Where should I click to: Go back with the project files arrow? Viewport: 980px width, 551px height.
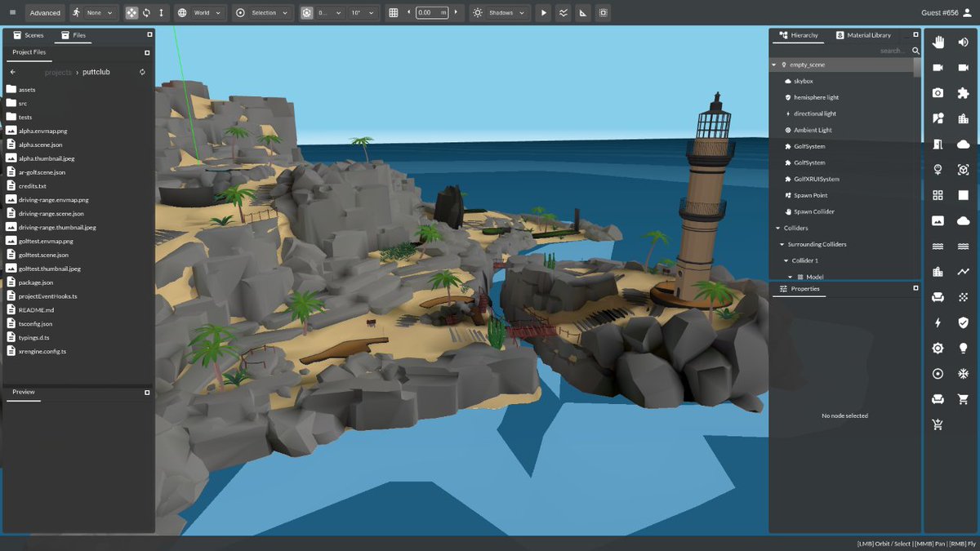tap(13, 72)
